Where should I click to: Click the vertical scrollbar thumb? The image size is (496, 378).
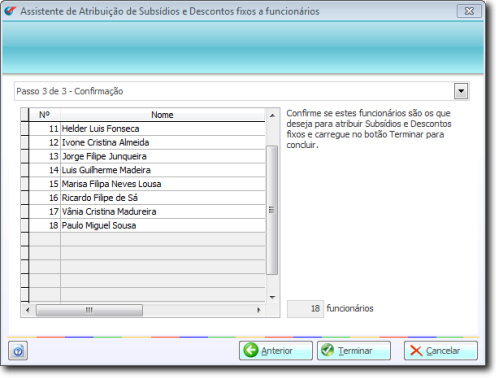(272, 210)
